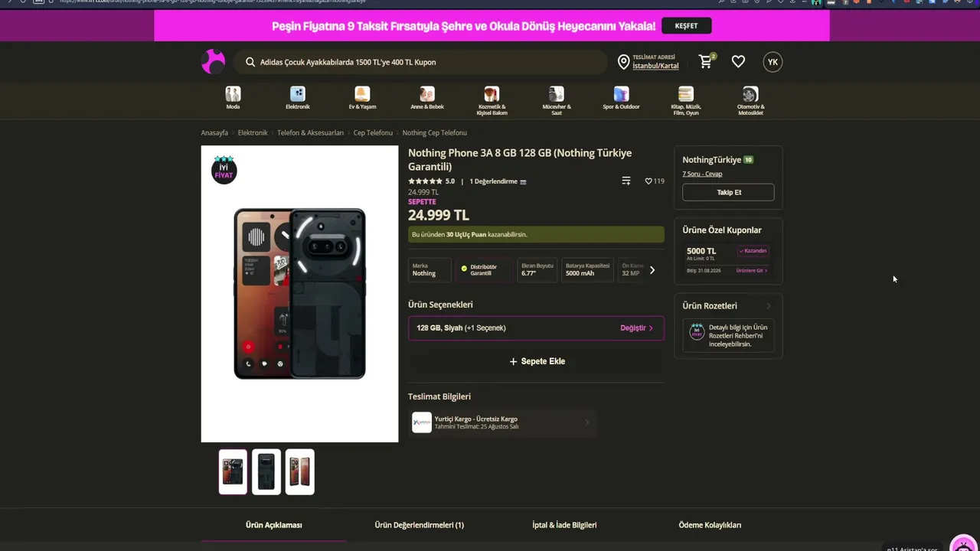
Task: Focus the search input field
Action: coord(420,62)
